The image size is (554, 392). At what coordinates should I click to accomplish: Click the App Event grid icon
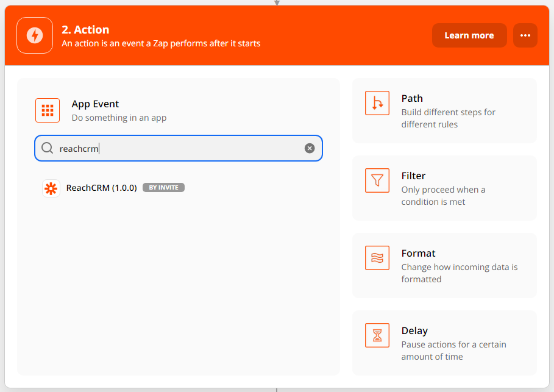(x=48, y=110)
